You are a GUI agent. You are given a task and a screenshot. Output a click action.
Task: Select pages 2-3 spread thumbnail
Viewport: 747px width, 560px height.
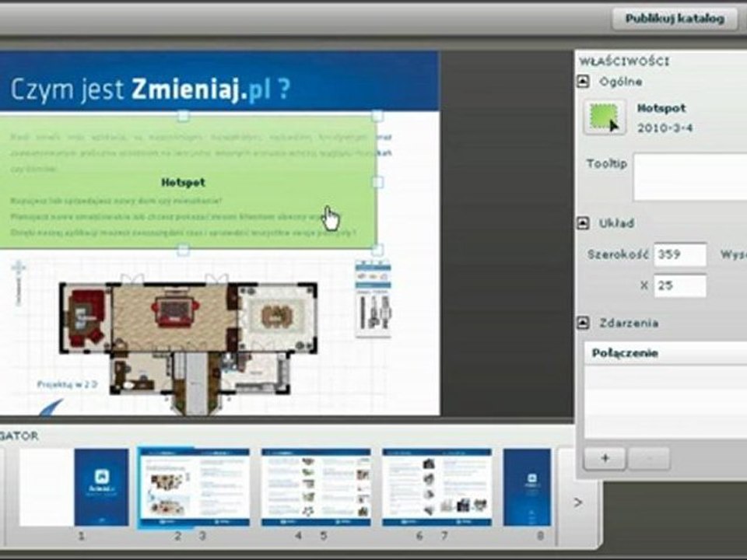tap(194, 488)
